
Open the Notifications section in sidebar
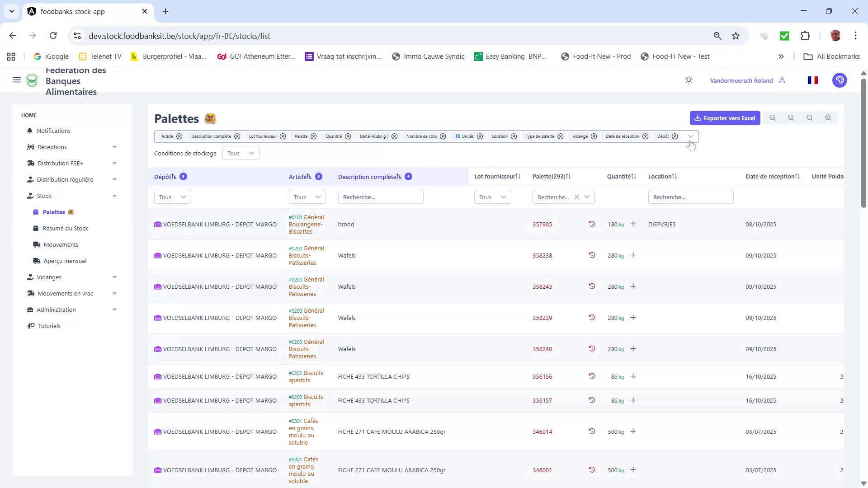coord(53,131)
